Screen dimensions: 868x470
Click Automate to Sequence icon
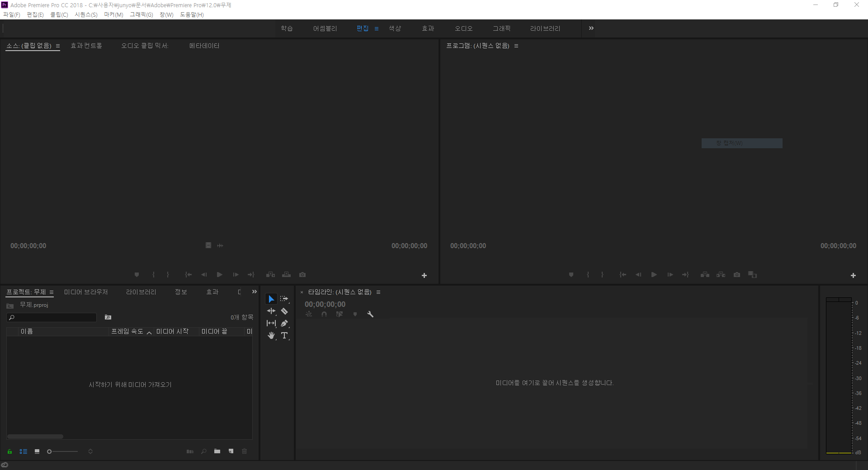190,451
